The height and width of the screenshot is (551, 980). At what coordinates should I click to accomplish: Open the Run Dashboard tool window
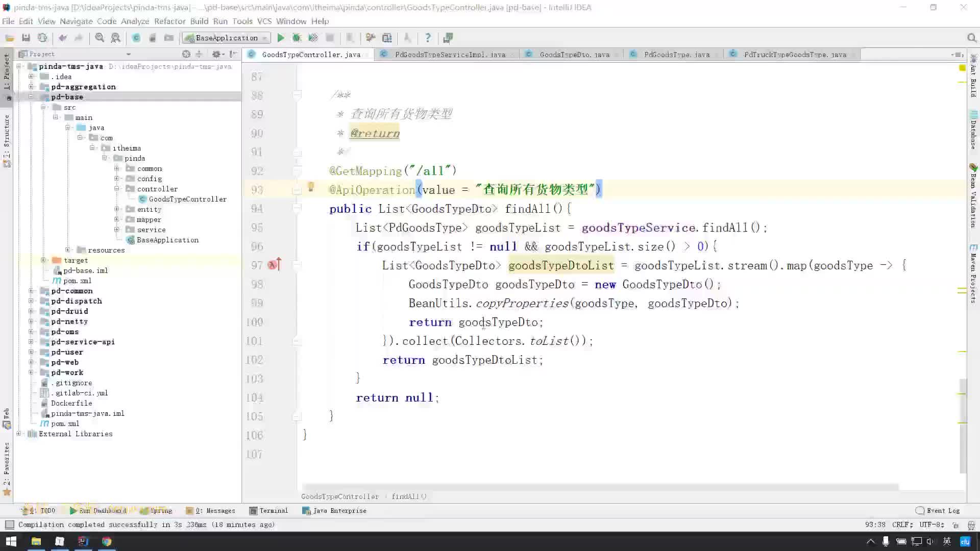point(97,511)
